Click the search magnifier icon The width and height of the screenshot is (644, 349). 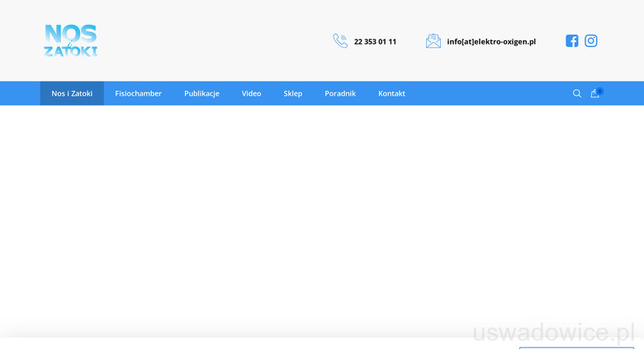pos(577,93)
